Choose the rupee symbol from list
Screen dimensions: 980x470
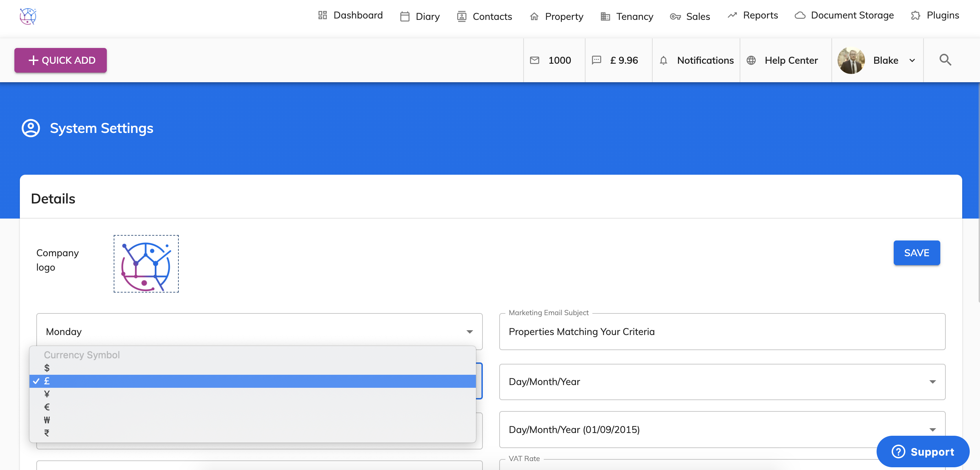[x=47, y=433]
